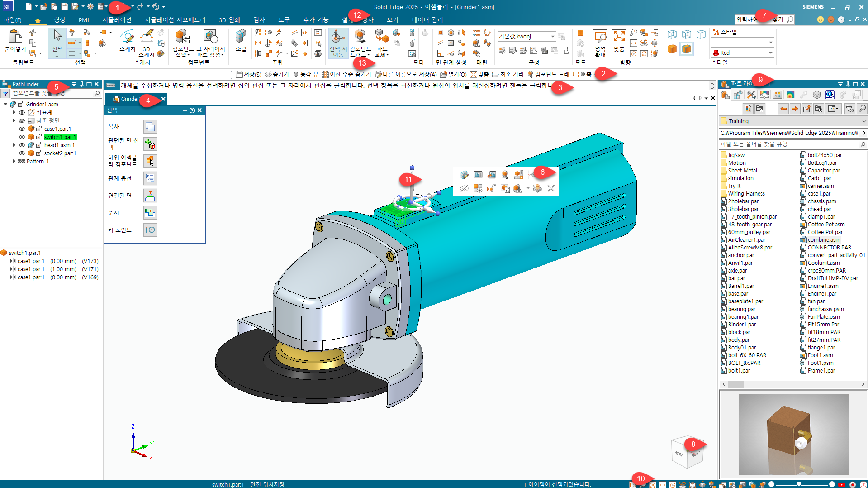868x488 pixels.
Task: Click the 컴포넌트 삽입 (Insert Component) icon
Action: point(183,37)
